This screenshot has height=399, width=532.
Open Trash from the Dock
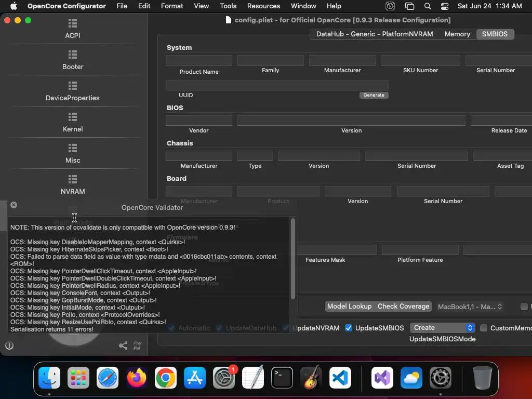[x=483, y=378]
